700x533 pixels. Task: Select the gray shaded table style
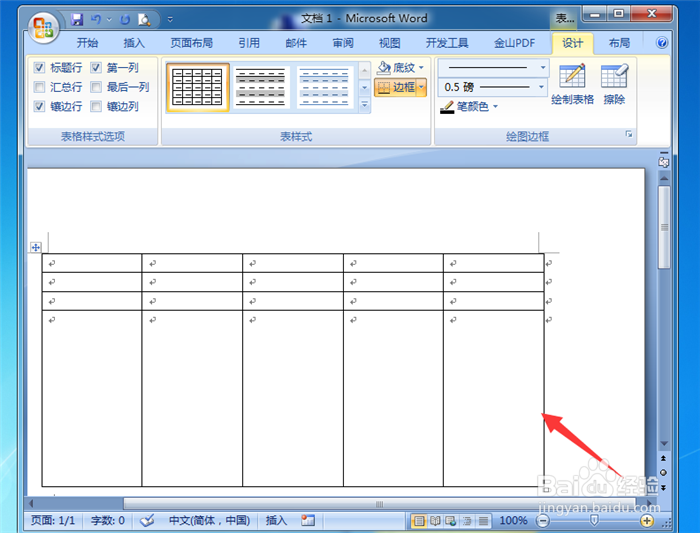pyautogui.click(x=261, y=87)
